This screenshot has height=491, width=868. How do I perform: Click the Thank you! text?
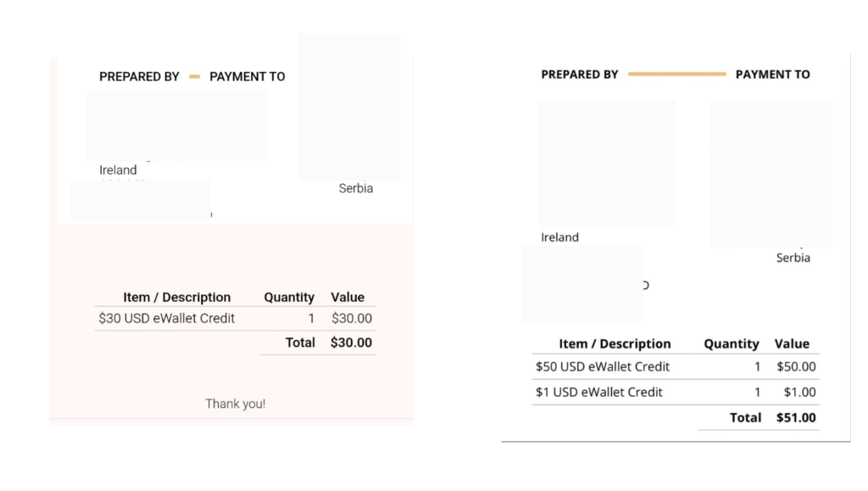[236, 405]
